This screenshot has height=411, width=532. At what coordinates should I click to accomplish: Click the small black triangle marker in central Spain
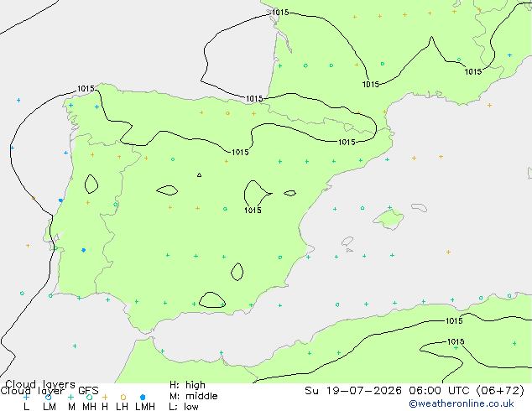(199, 175)
